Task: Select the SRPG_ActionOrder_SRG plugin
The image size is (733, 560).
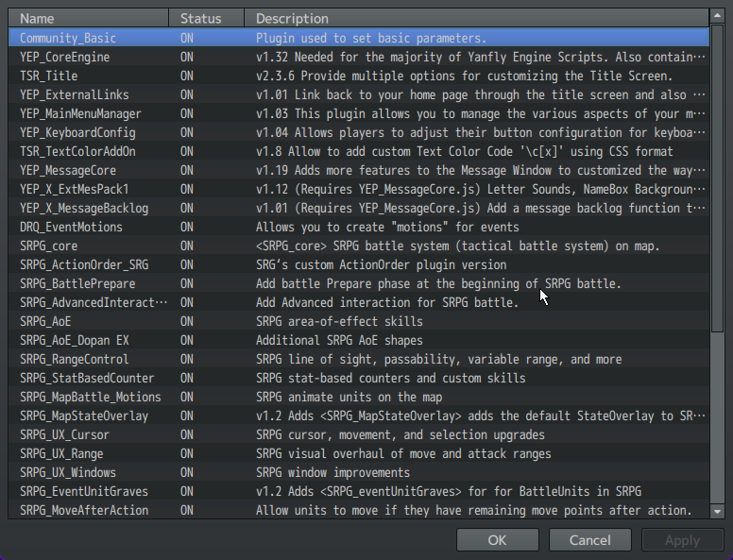Action: (x=359, y=264)
